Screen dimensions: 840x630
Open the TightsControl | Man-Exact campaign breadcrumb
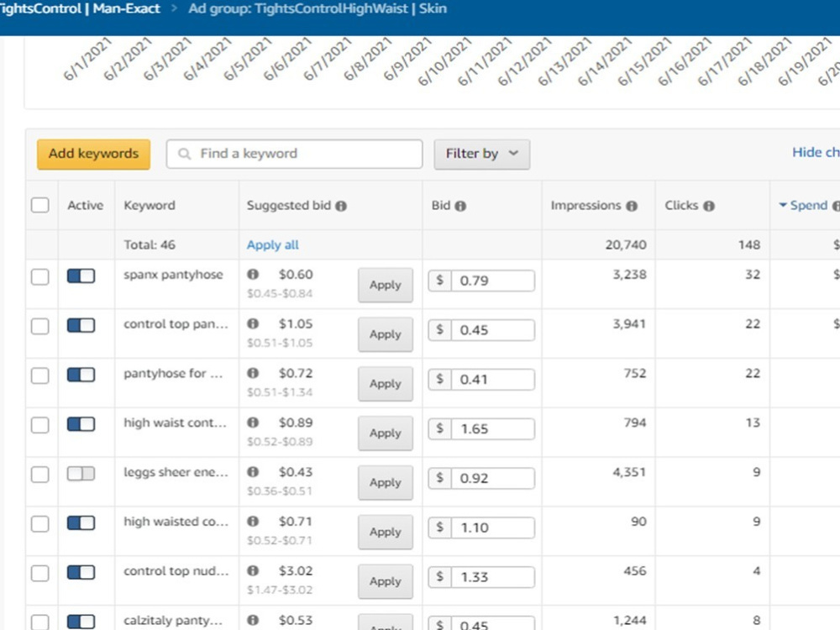pos(80,8)
